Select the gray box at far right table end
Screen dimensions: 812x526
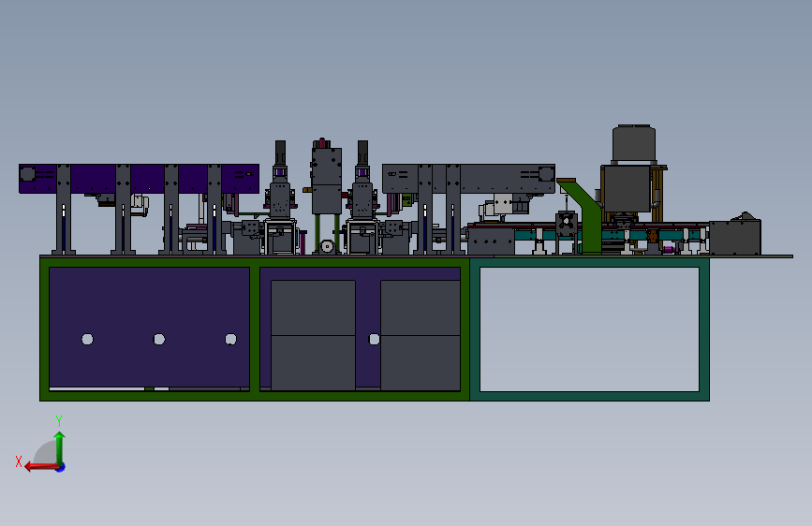[x=735, y=237]
